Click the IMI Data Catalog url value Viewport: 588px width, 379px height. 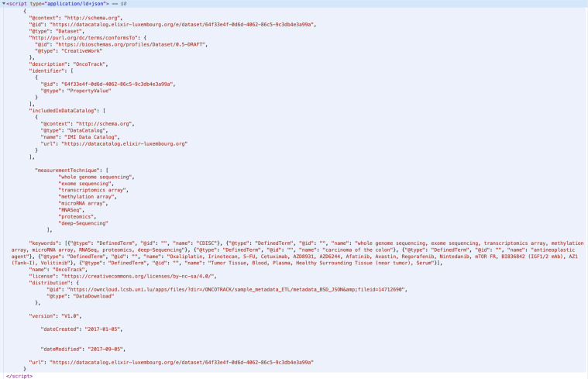(x=124, y=143)
